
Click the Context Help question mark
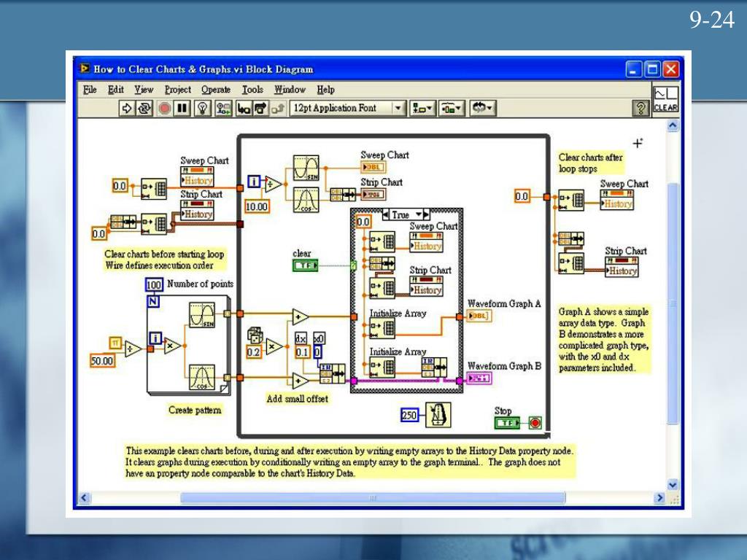641,109
